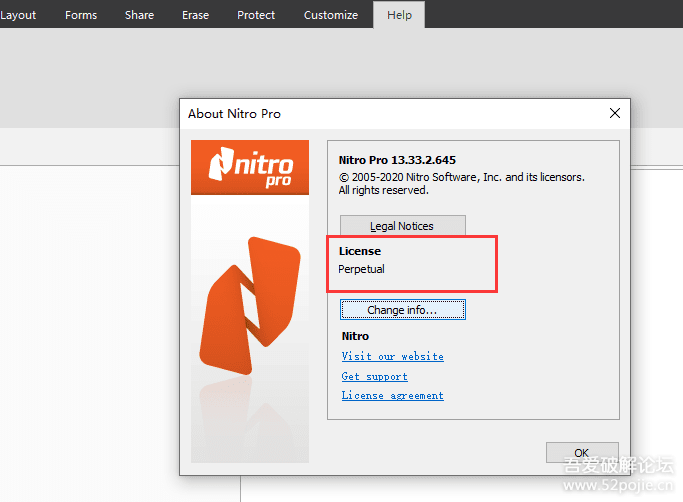Screen dimensions: 683x502
Task: Confirm the dialog with OK
Action: 581,452
